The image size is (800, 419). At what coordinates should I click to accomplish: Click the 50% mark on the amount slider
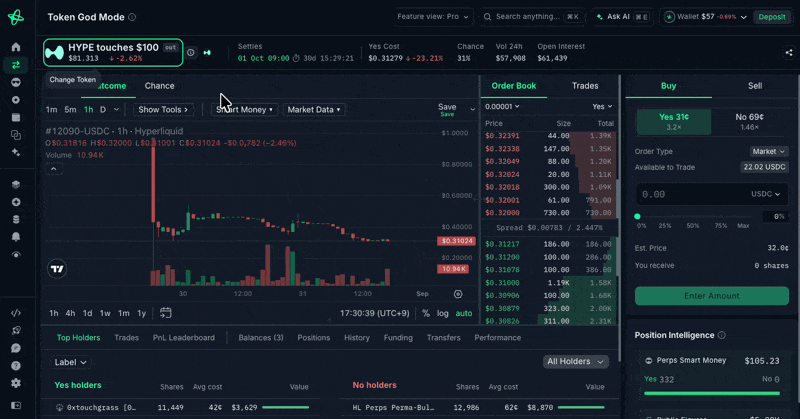click(692, 226)
